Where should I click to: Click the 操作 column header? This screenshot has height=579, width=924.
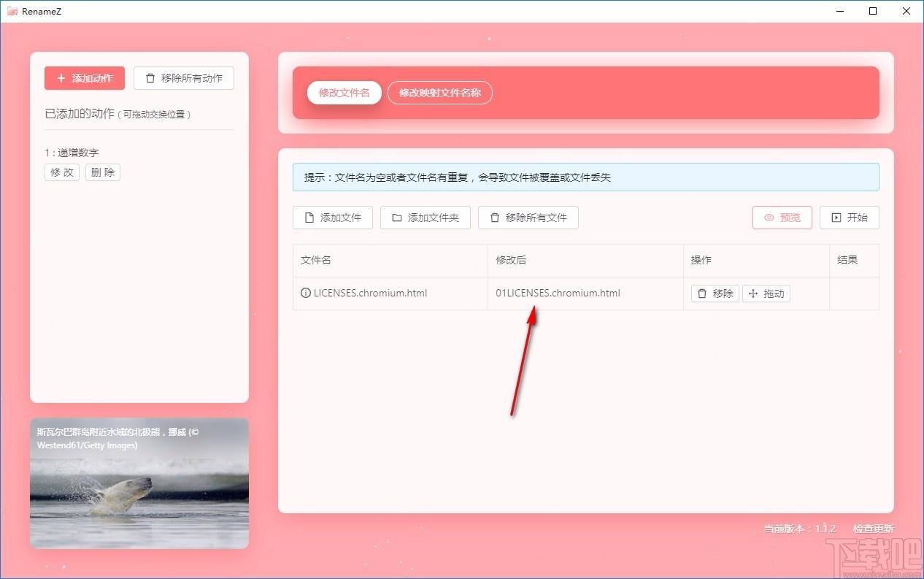click(757, 261)
